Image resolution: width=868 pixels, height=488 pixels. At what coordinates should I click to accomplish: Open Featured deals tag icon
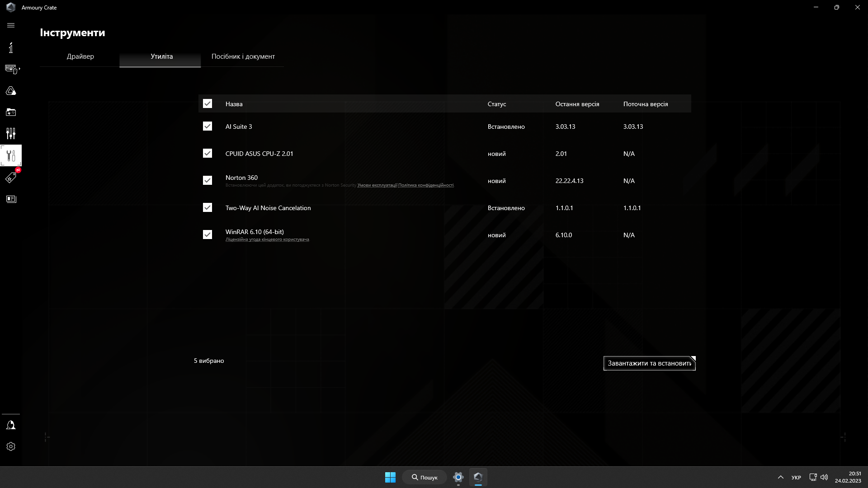[x=11, y=178]
